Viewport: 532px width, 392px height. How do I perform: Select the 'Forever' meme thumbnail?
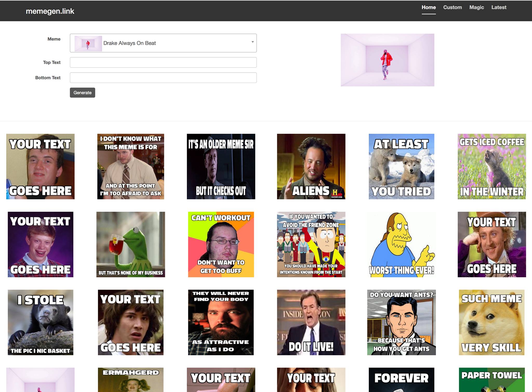(401, 380)
